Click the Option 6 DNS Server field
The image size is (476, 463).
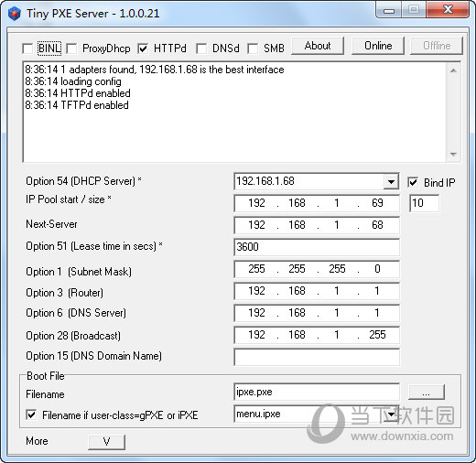point(317,313)
